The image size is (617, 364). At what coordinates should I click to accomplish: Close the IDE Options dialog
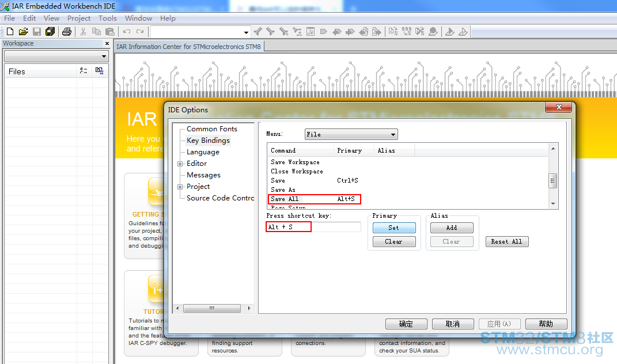point(559,107)
